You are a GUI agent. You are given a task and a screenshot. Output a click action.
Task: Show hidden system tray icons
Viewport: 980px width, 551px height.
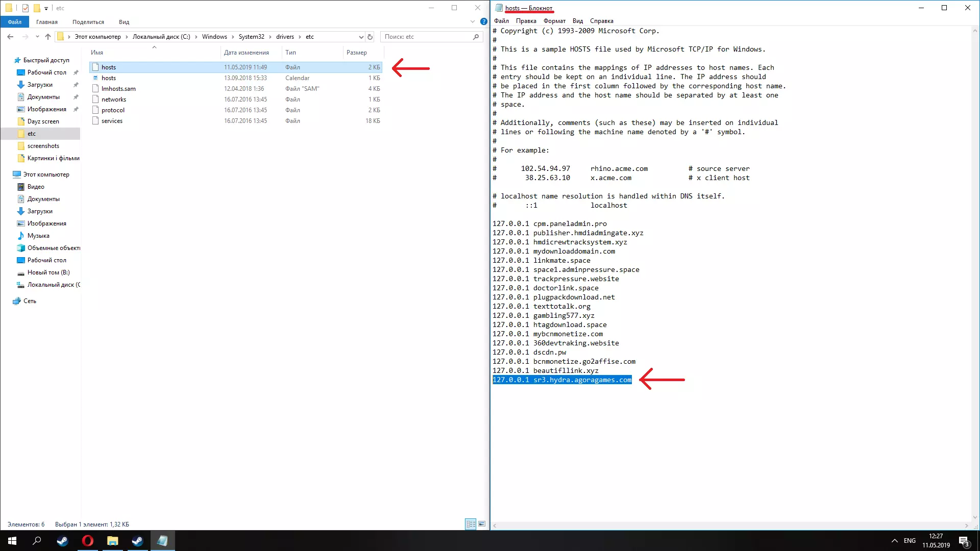[x=894, y=541]
